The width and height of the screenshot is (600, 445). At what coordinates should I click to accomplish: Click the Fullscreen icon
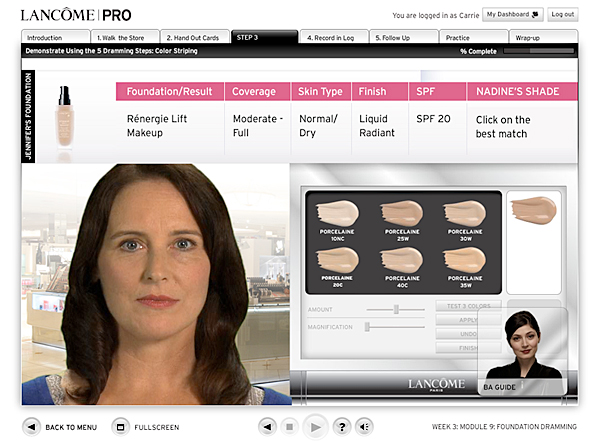121,427
